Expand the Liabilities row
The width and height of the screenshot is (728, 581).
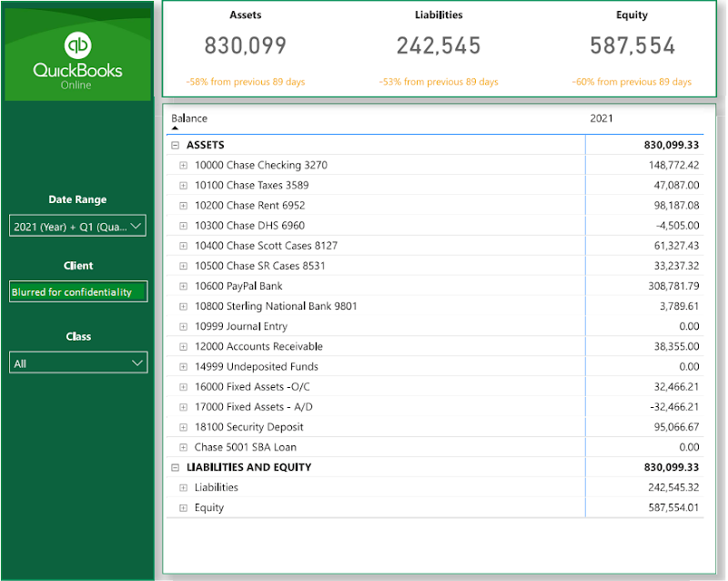tap(184, 487)
